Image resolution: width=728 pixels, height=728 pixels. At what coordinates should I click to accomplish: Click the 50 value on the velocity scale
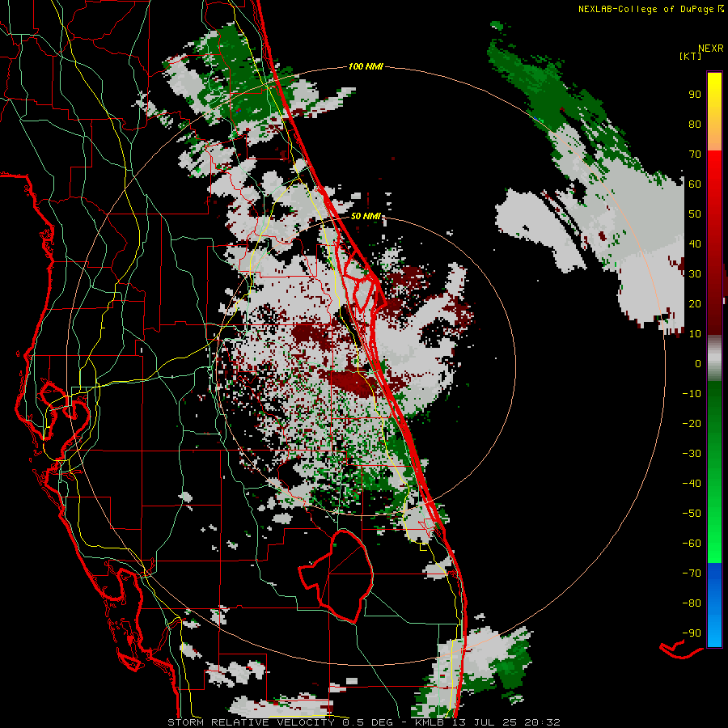coord(695,214)
